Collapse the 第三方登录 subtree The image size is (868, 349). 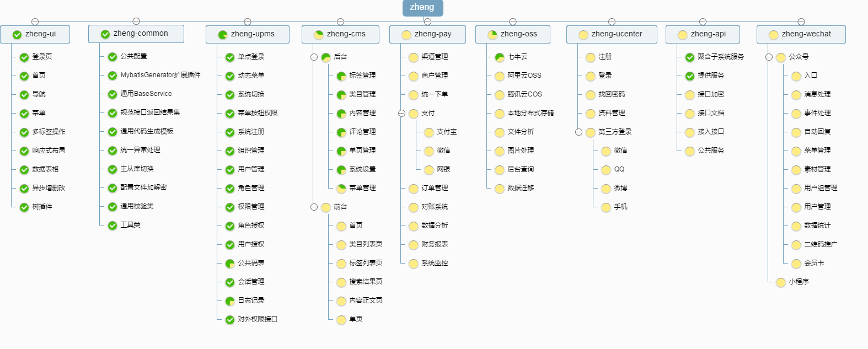578,132
